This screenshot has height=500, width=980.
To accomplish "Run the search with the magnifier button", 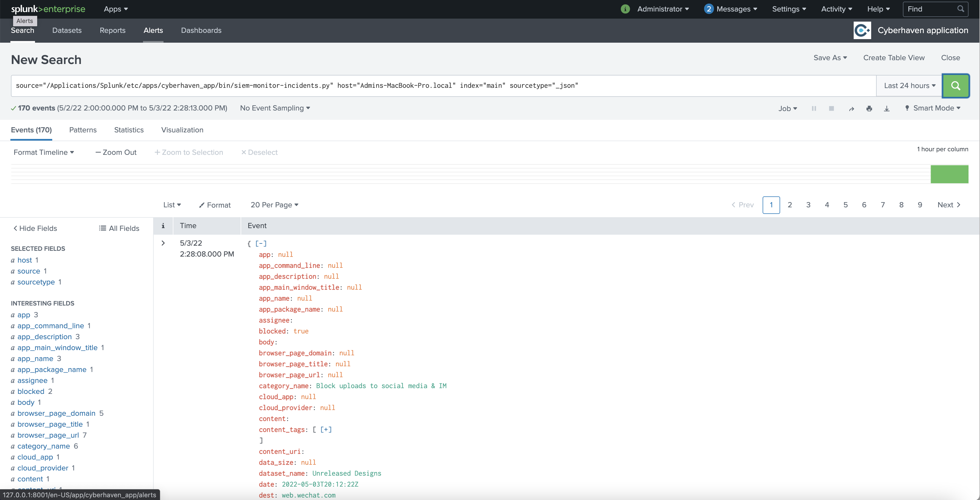I will point(956,86).
